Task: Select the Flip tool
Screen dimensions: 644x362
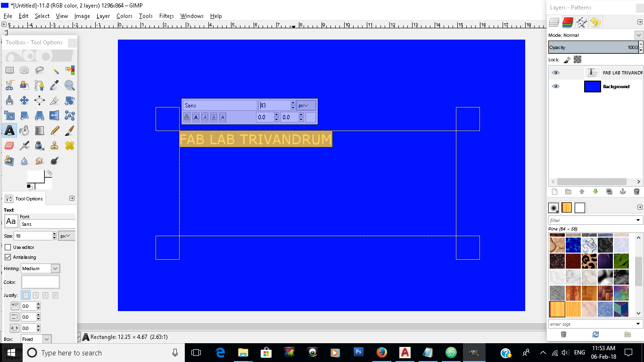Action: coord(55,115)
